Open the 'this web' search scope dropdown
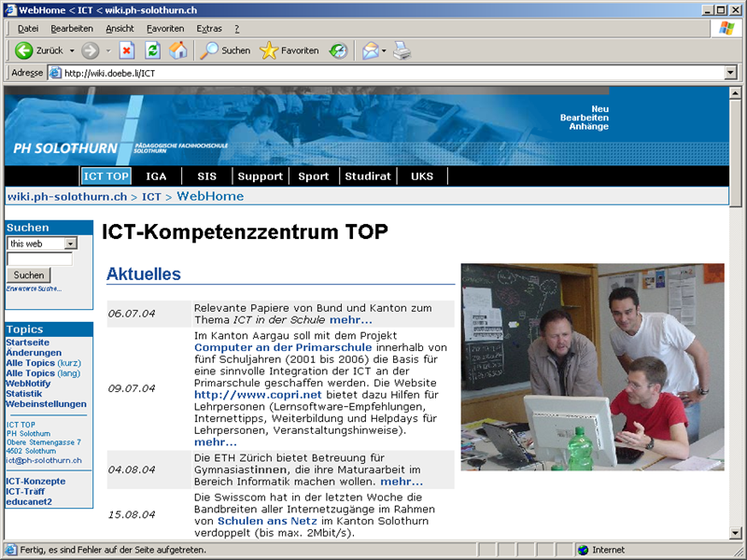This screenshot has width=747, height=560. [x=70, y=244]
